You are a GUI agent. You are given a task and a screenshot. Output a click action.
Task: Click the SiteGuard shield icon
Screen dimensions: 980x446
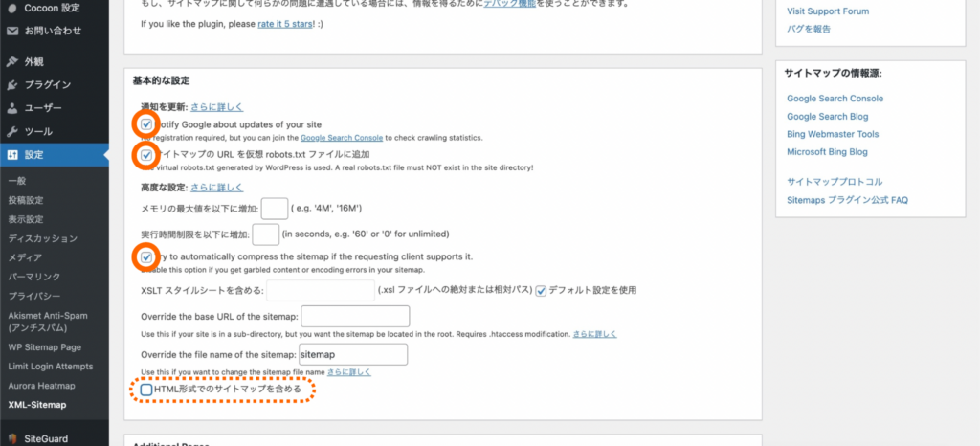click(x=11, y=439)
